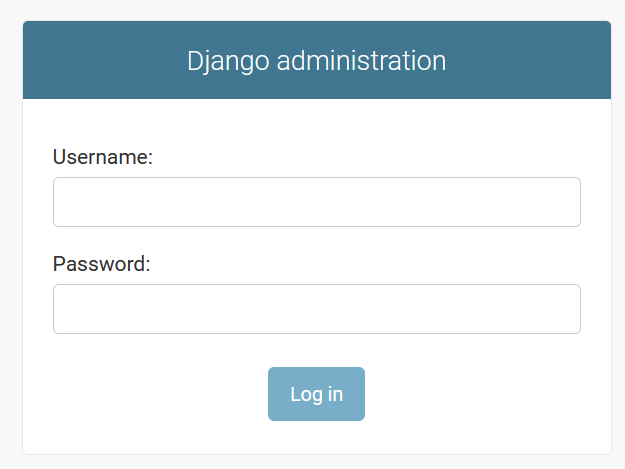Click the word administration in the header
The height and width of the screenshot is (469, 625).
pyautogui.click(x=361, y=61)
